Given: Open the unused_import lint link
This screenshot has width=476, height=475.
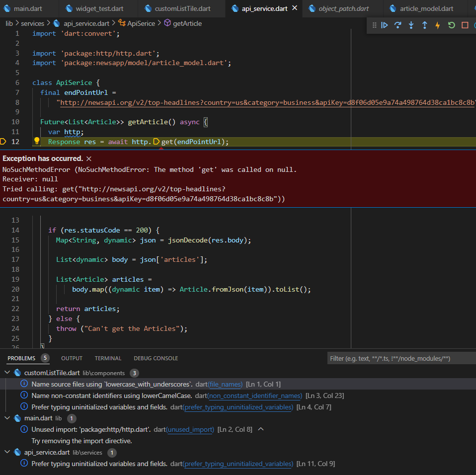Looking at the screenshot, I should click(x=190, y=429).
